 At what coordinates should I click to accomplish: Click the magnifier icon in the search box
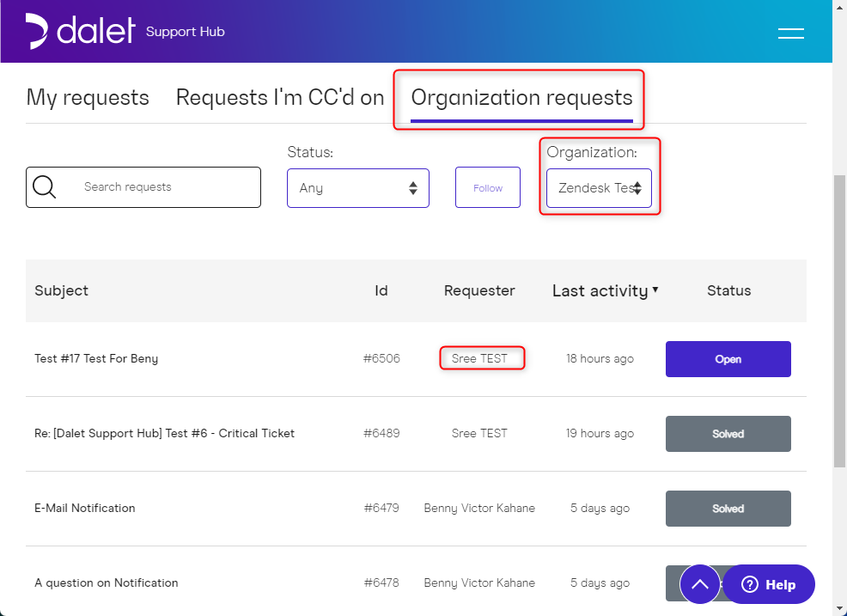(45, 187)
